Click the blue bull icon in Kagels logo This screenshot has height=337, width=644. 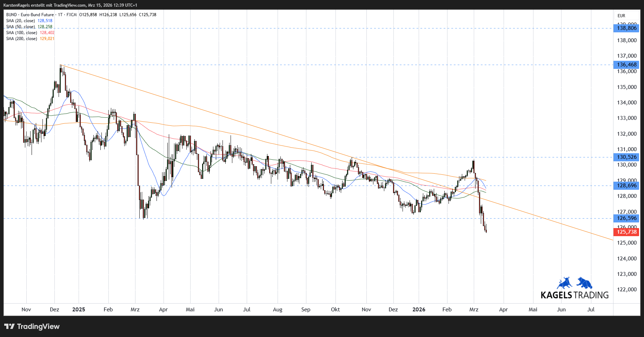tap(564, 283)
